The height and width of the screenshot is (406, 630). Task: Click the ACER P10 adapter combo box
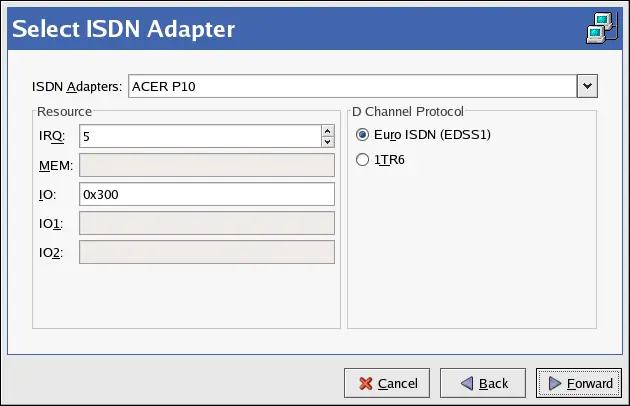click(350, 86)
